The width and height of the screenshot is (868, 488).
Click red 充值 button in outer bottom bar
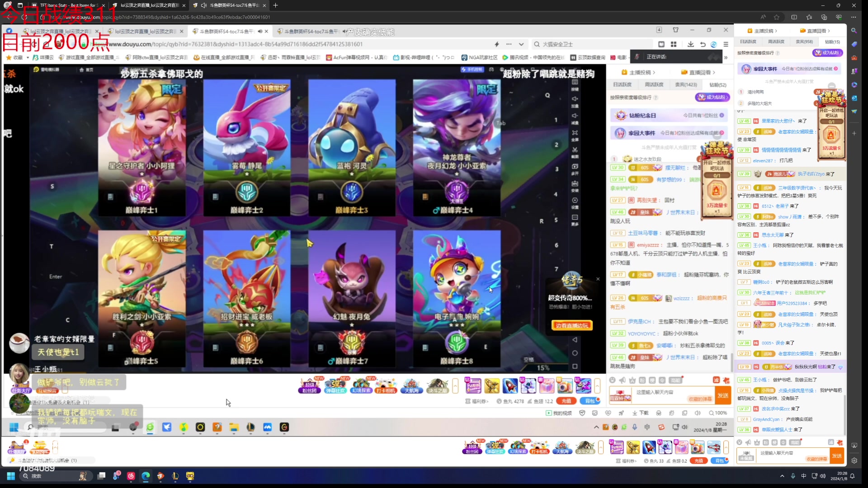click(698, 461)
